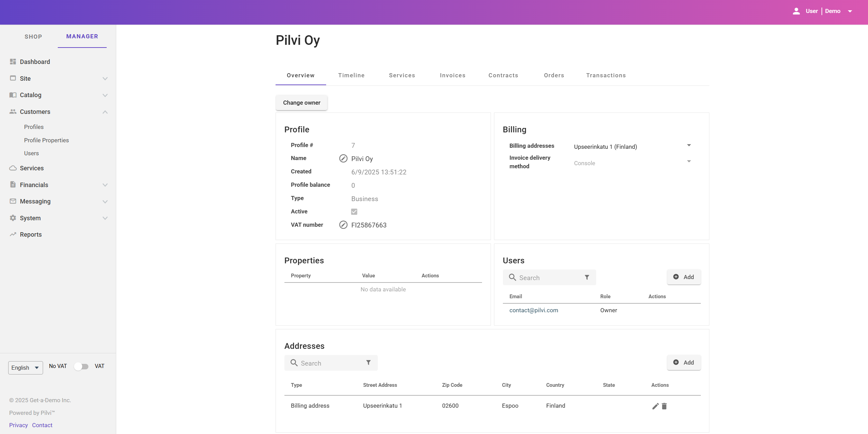Click the edit icon beside VAT number
The image size is (868, 434).
pos(343,225)
